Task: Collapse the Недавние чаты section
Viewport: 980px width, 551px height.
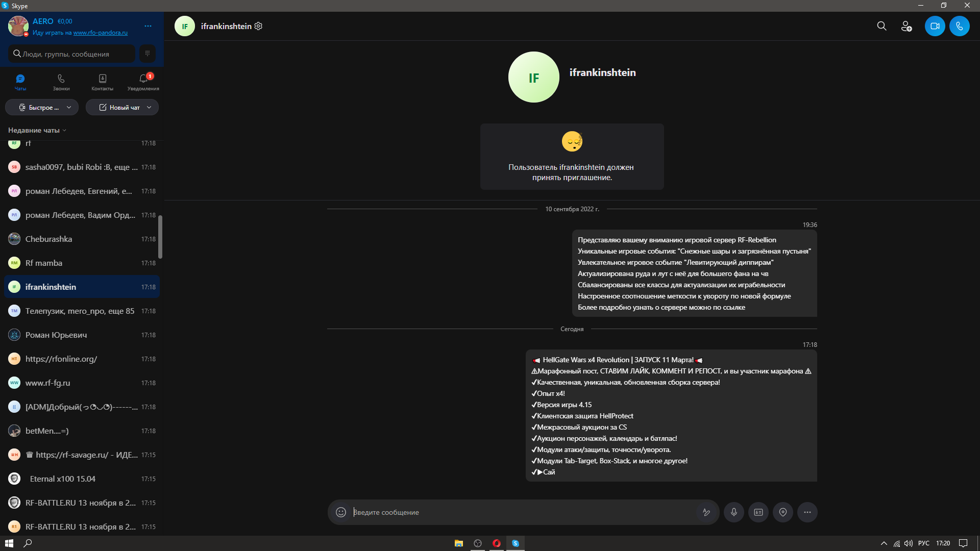Action: [37, 130]
